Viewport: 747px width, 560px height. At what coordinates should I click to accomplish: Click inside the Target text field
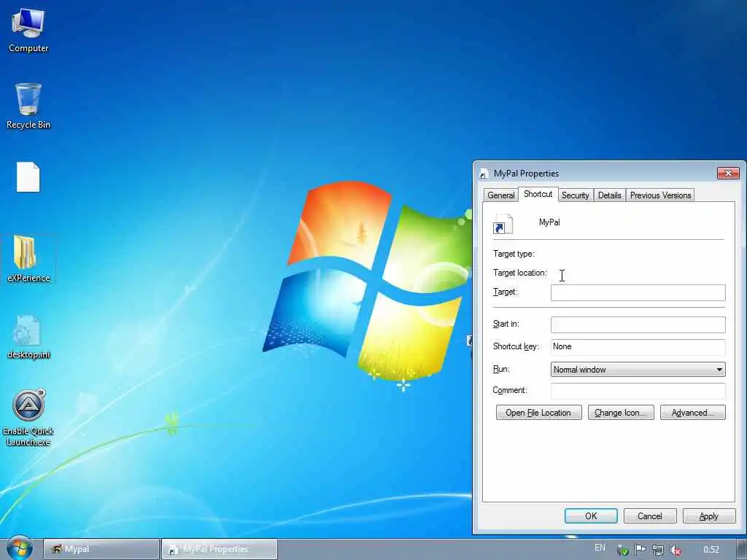coord(638,292)
